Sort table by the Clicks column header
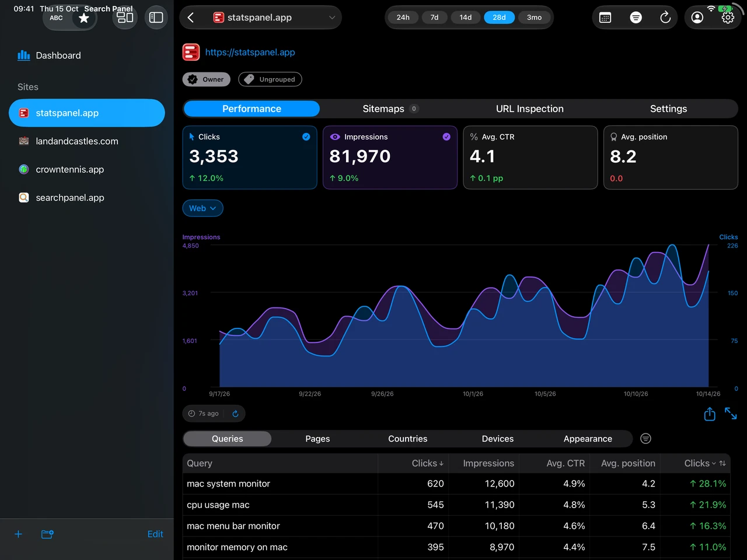 click(428, 463)
